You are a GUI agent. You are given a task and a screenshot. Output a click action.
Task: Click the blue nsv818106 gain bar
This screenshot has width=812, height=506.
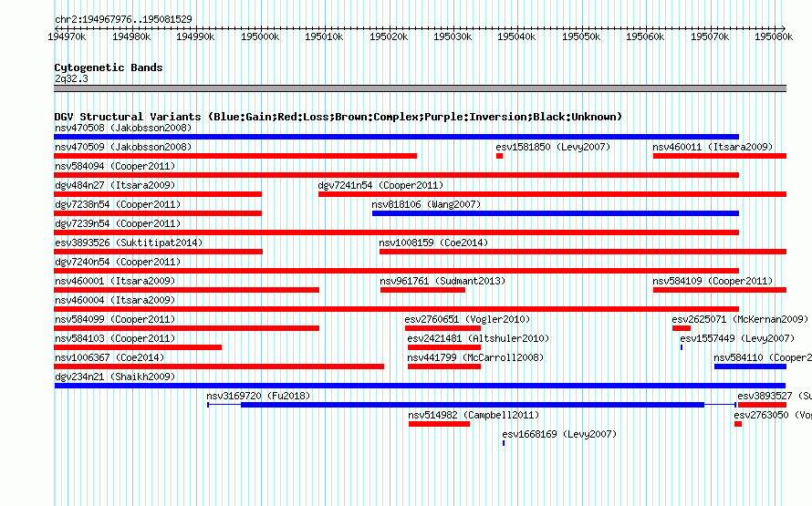pyautogui.click(x=555, y=213)
